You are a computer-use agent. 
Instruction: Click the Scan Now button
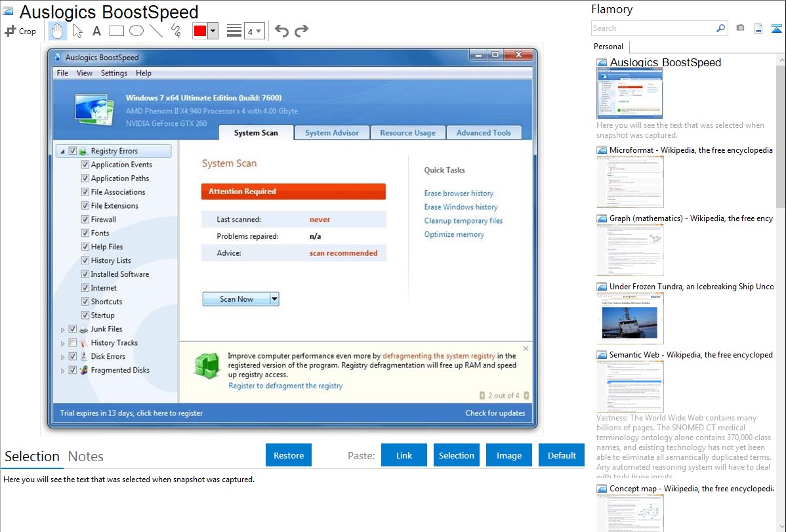pyautogui.click(x=237, y=299)
